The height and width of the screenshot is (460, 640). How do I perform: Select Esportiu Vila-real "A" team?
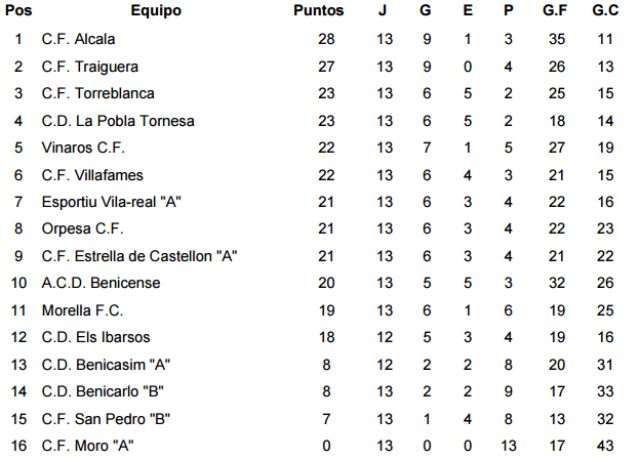pyautogui.click(x=111, y=202)
